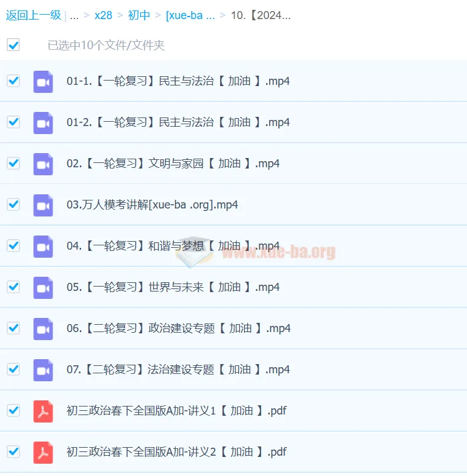Uncheck the 讲义2 PDF checkbox
The image size is (467, 476).
coord(13,451)
